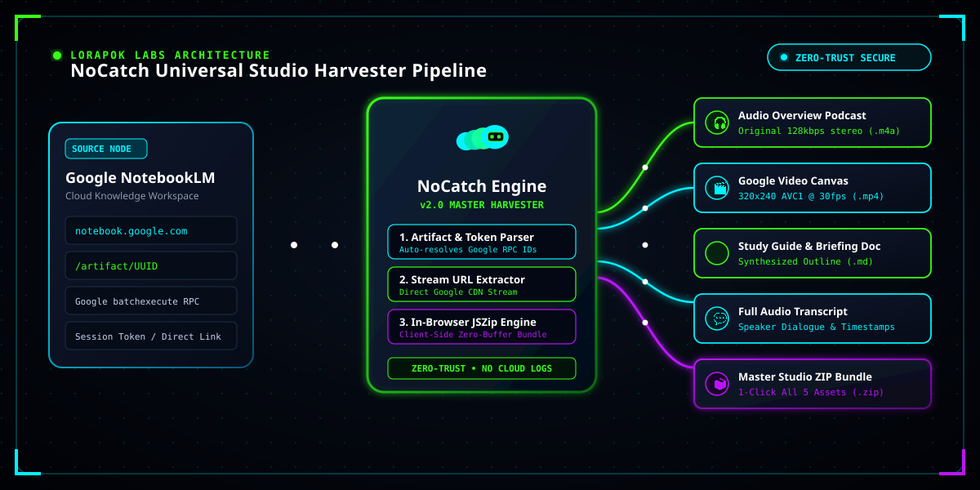Select the Stream URL Extractor step
This screenshot has height=490, width=980.
pos(482,284)
